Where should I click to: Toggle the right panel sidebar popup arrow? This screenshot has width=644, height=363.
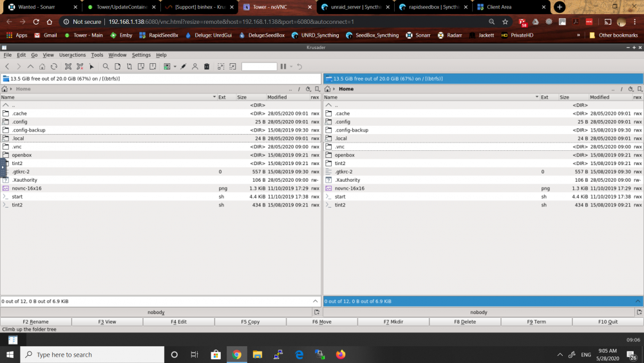(638, 301)
